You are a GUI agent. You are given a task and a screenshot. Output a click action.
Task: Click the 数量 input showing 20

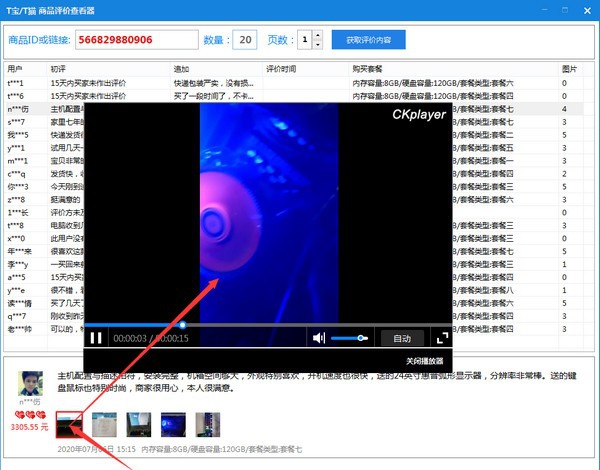(245, 40)
